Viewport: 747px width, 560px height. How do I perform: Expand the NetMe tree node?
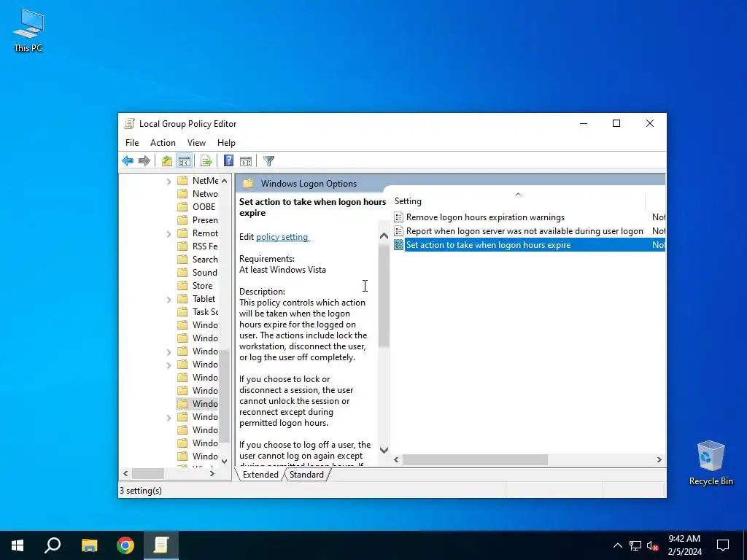tap(169, 181)
